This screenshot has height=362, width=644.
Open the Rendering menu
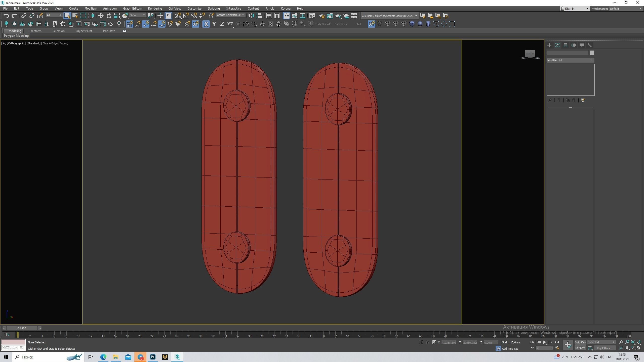click(155, 9)
